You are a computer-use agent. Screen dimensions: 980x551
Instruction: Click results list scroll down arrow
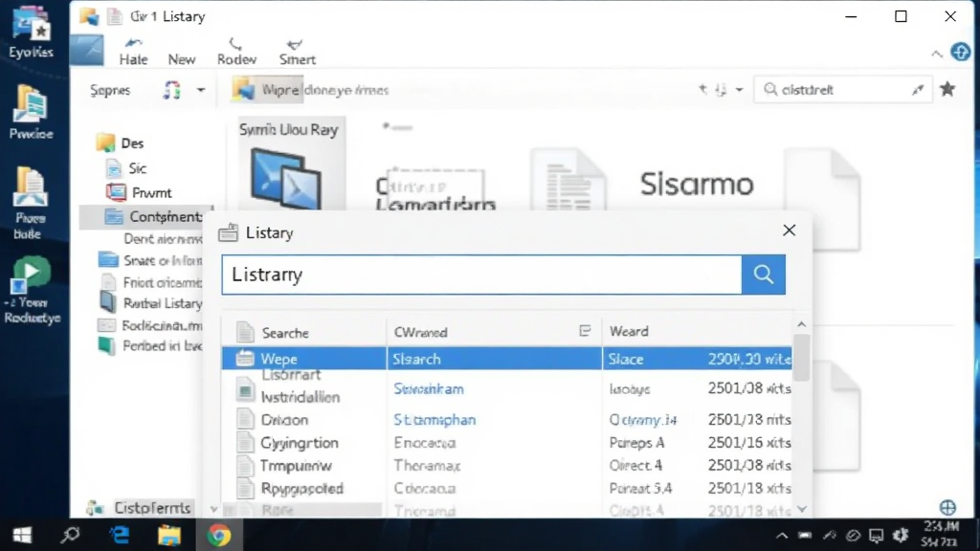tap(802, 509)
